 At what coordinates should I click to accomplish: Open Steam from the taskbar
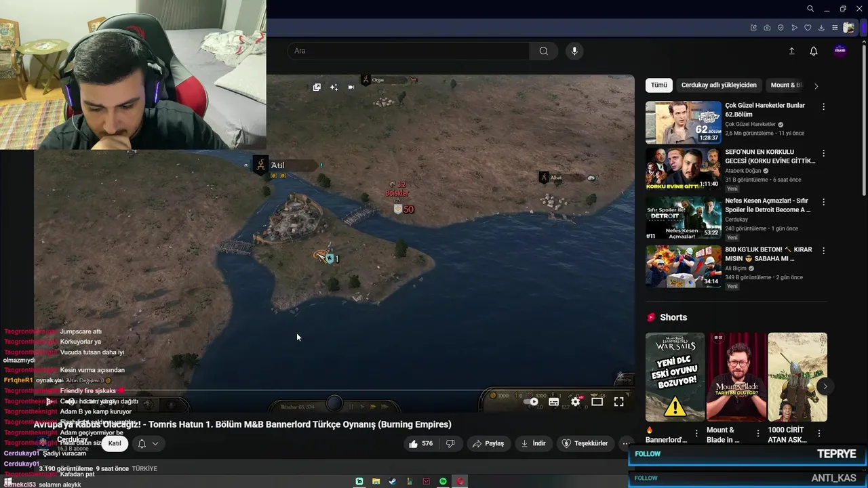point(393,481)
